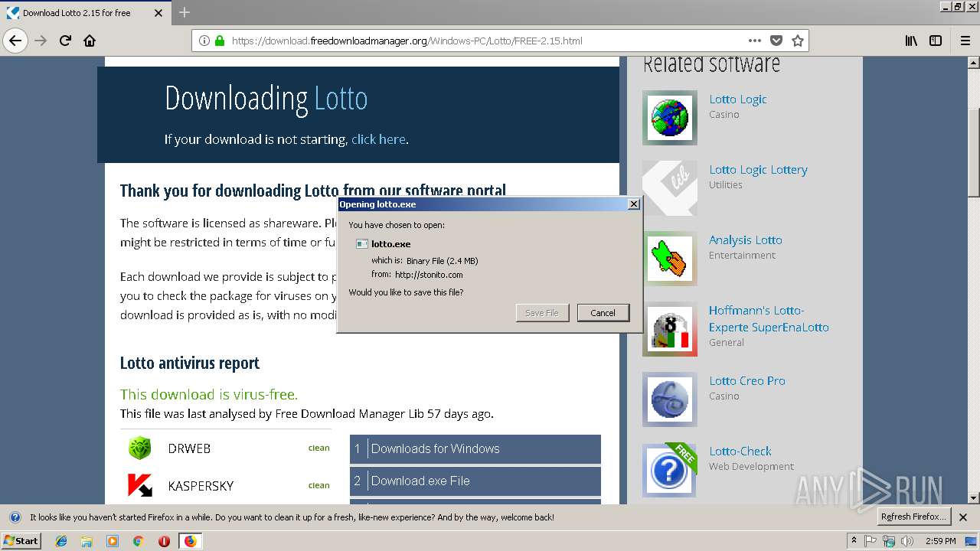Select the Downloads for Windows item
The width and height of the screenshot is (980, 551).
(x=475, y=449)
